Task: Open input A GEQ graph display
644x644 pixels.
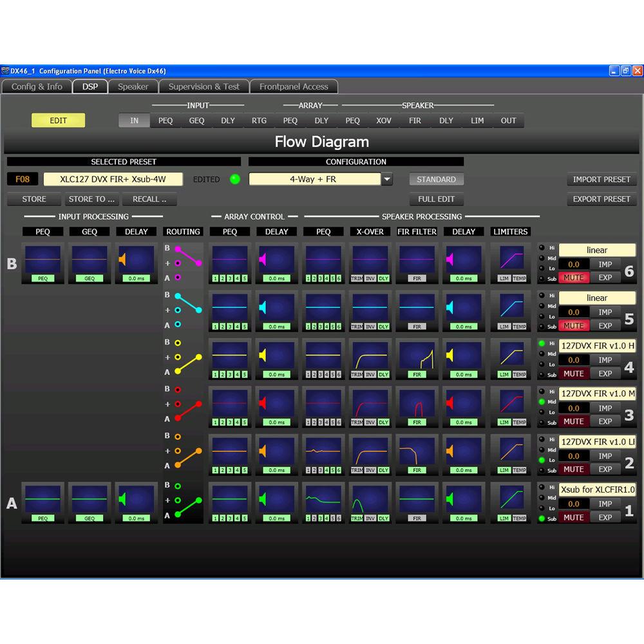Action: click(90, 499)
